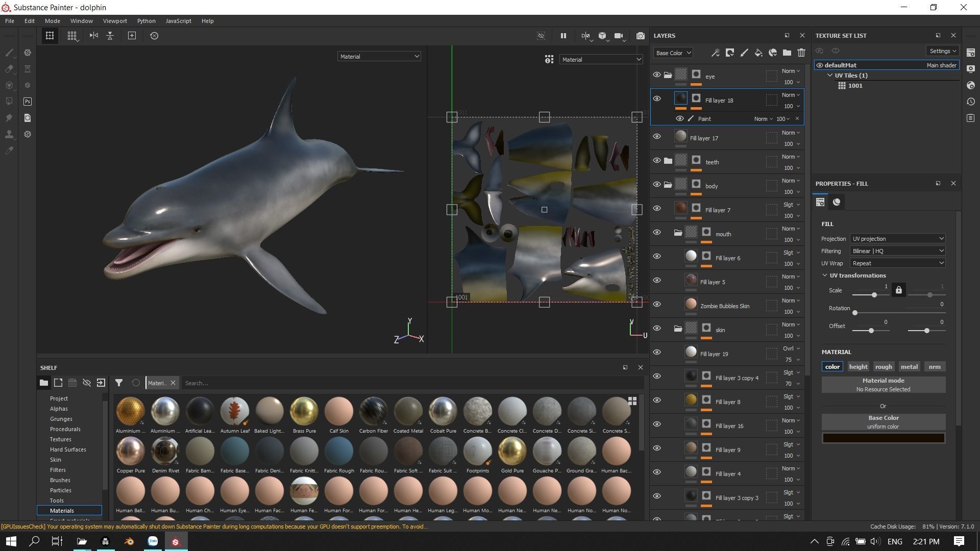This screenshot has height=551, width=980.
Task: Open the Python menu
Action: (146, 21)
